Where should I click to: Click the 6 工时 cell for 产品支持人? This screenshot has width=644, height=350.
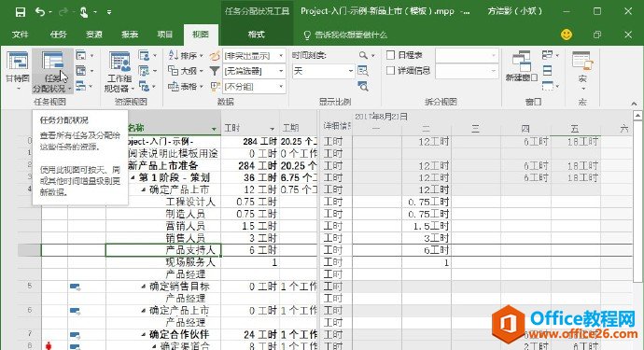pyautogui.click(x=250, y=250)
